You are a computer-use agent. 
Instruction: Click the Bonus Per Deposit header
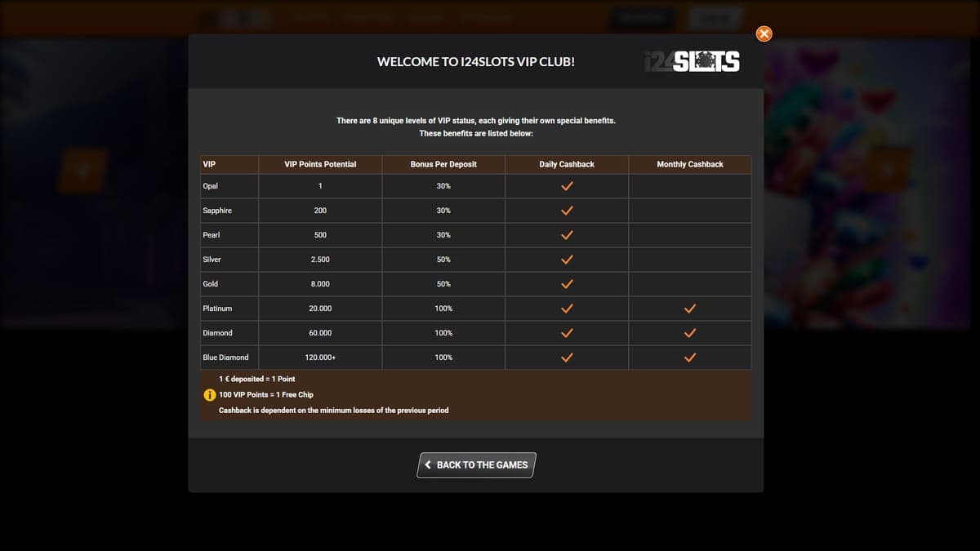click(x=443, y=164)
